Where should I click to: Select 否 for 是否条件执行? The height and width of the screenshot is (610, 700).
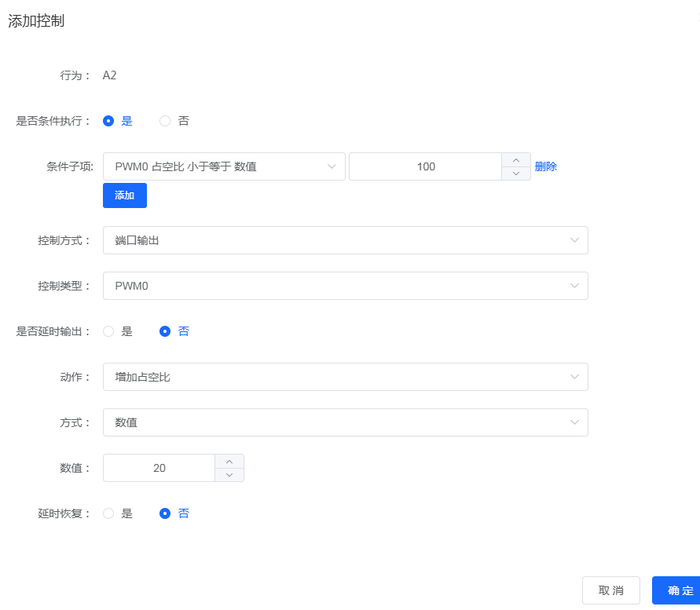point(165,121)
